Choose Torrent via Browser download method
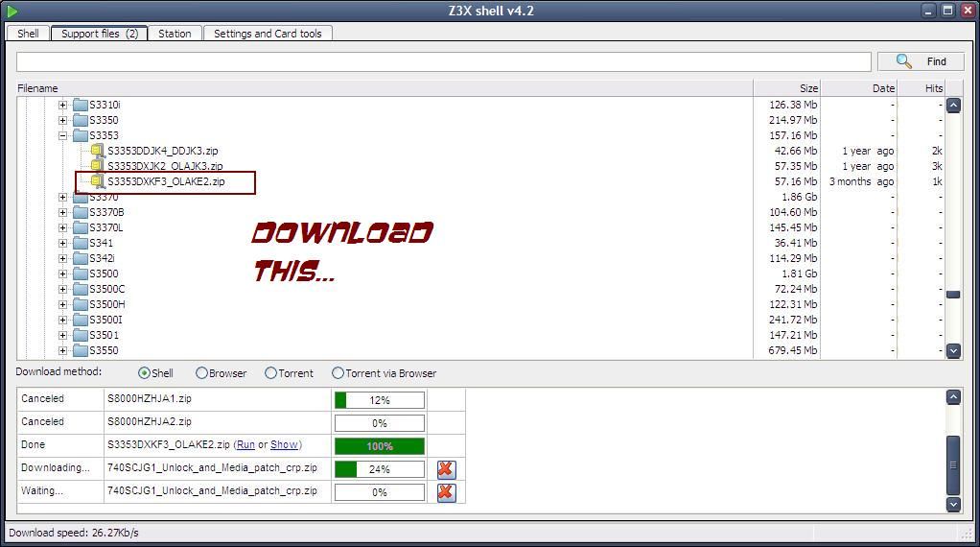Screen dimensions: 980x547 point(338,373)
